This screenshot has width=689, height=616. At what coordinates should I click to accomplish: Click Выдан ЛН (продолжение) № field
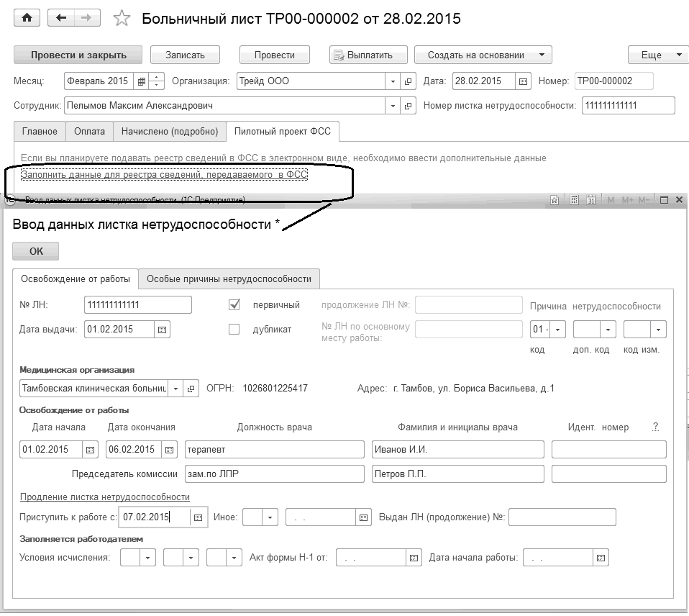pyautogui.click(x=562, y=517)
